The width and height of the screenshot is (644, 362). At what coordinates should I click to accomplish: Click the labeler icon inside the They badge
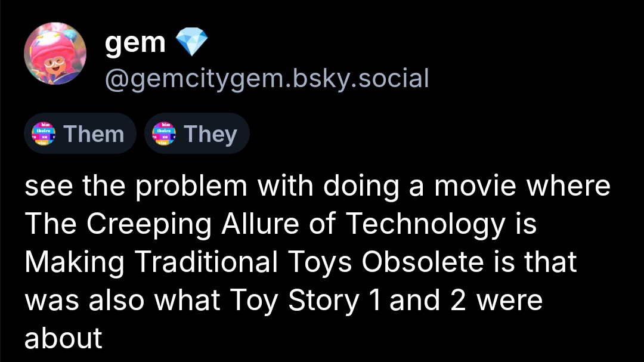164,134
